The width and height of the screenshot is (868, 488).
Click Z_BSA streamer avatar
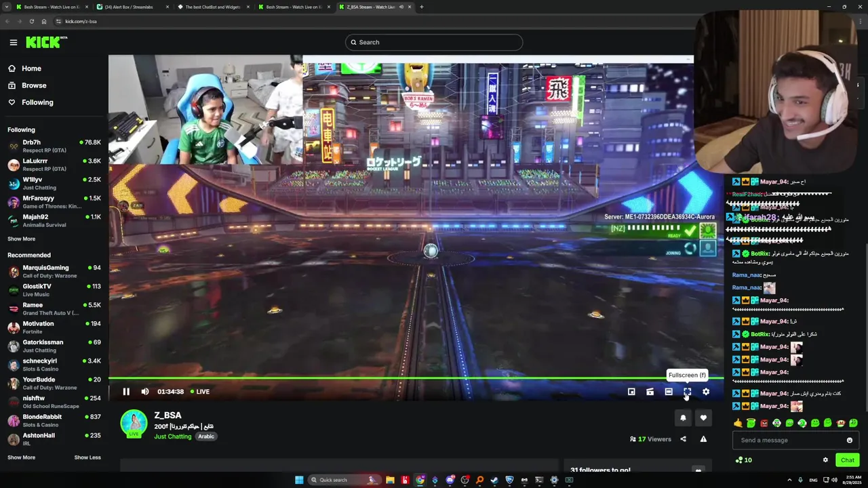click(x=134, y=424)
